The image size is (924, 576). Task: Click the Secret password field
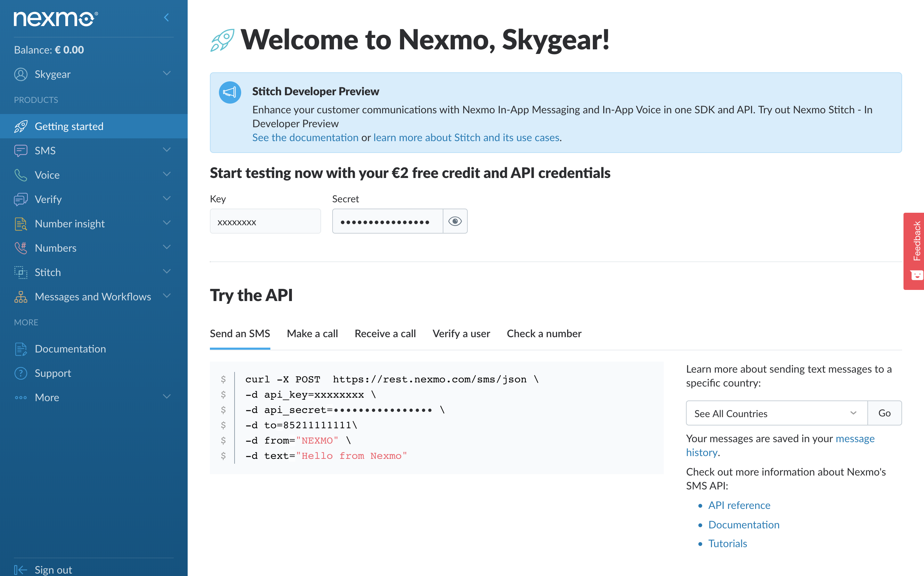[x=387, y=221]
